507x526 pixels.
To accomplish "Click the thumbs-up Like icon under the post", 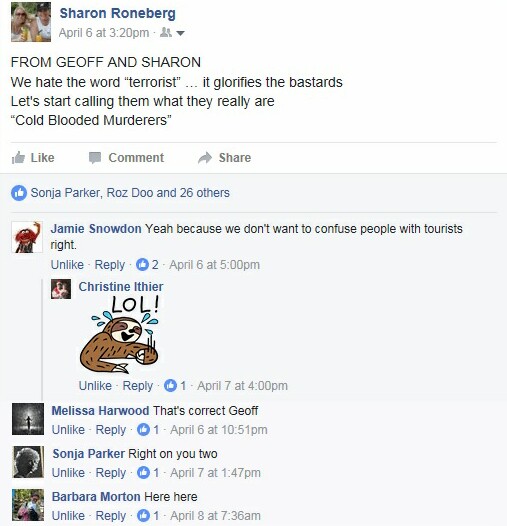I will pyautogui.click(x=18, y=157).
